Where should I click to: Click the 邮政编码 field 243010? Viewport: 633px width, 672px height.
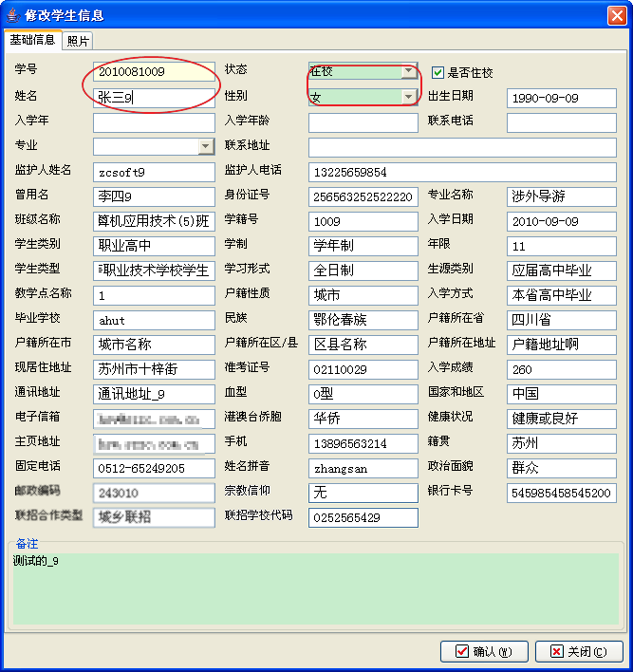pyautogui.click(x=154, y=494)
